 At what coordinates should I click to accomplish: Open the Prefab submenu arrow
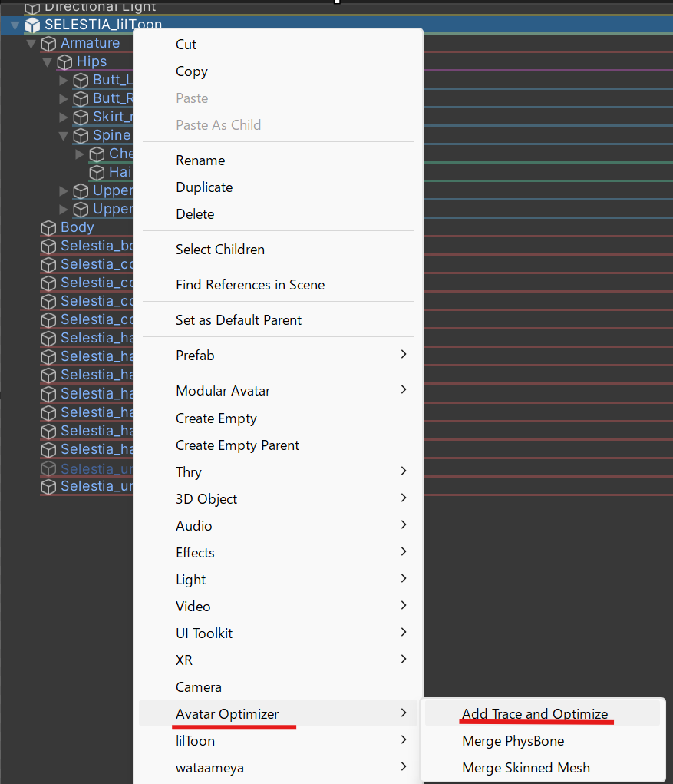tap(404, 355)
